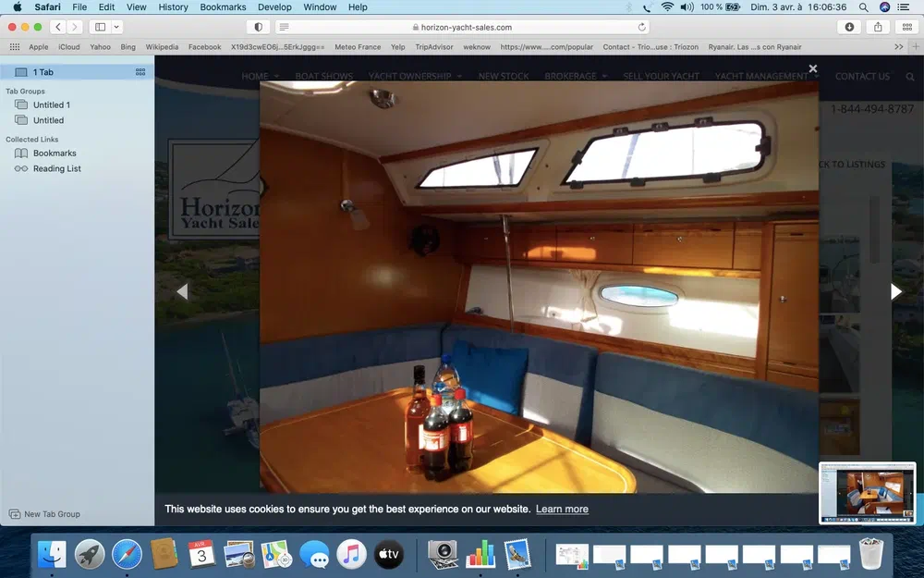Expand hidden favorites with double chevron

(898, 47)
